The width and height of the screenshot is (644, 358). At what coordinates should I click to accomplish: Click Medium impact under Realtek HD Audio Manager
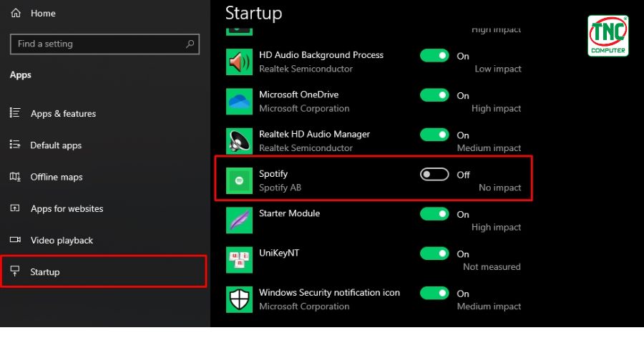[x=489, y=148]
